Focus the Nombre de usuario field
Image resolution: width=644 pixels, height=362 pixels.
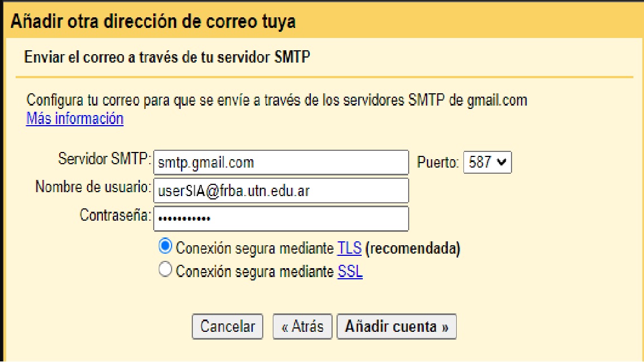coord(281,190)
